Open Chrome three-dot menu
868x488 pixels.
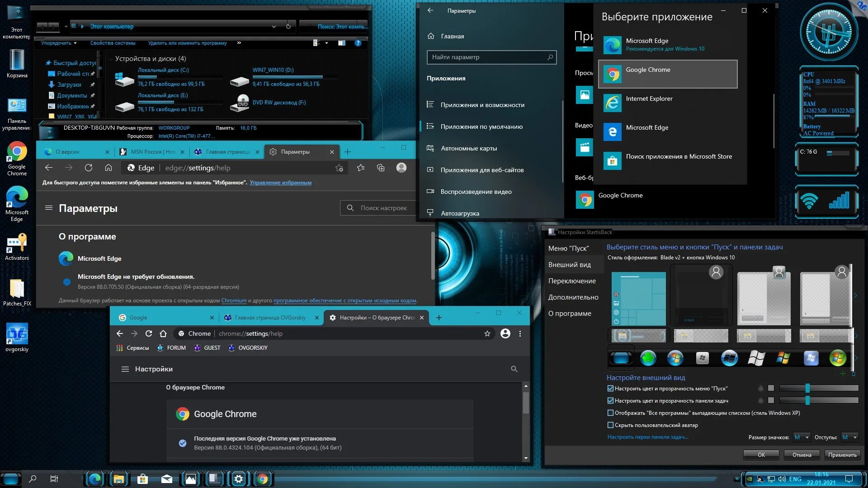(520, 333)
